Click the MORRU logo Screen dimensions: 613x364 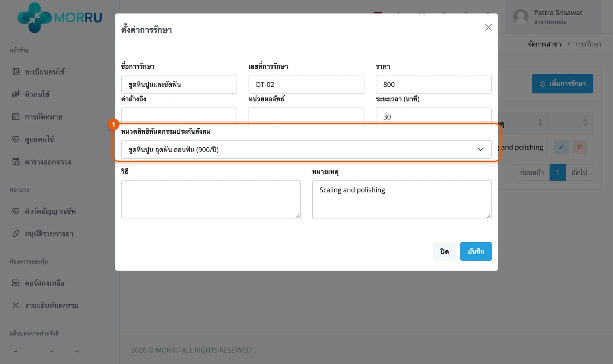(x=60, y=17)
